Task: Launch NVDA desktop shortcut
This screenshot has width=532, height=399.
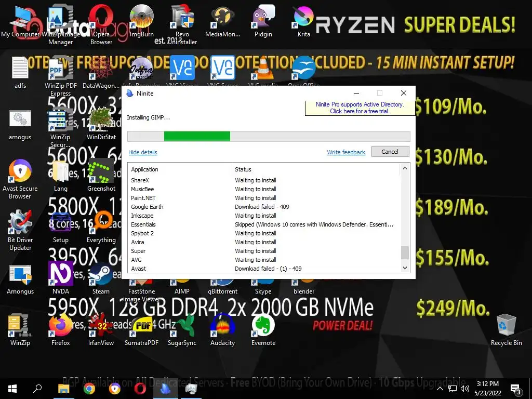Action: (x=60, y=278)
